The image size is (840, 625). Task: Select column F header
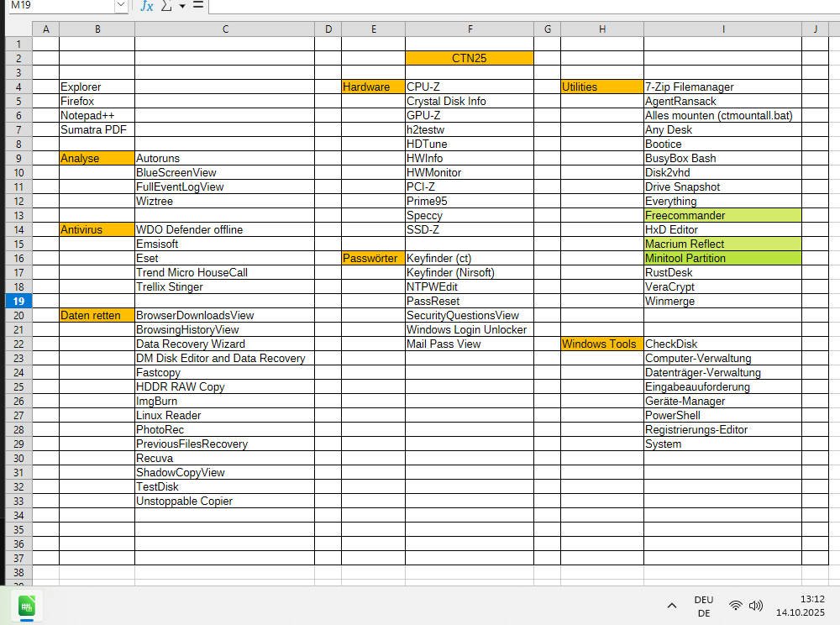pos(470,29)
